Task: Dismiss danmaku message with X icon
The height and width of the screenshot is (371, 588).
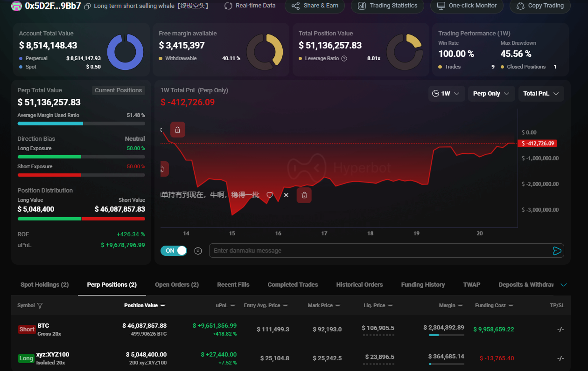Action: coord(286,195)
